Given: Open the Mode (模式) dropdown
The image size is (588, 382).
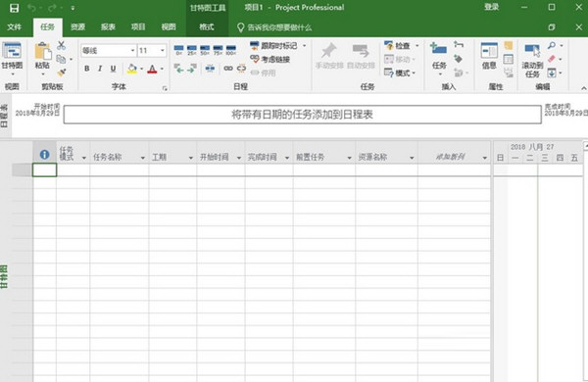Looking at the screenshot, I should (x=401, y=72).
